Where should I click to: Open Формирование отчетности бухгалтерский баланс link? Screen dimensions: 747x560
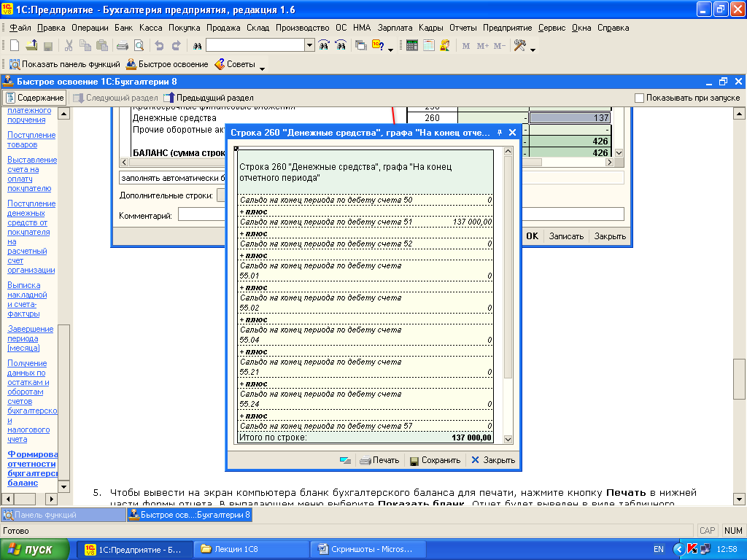[x=32, y=469]
